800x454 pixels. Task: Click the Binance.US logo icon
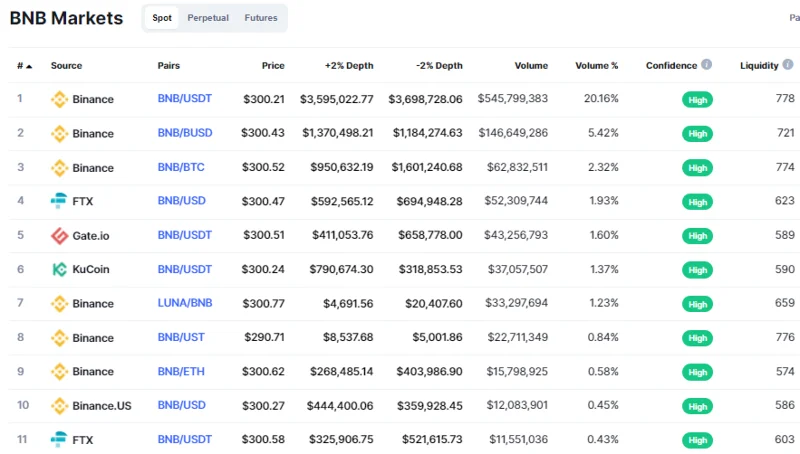pyautogui.click(x=59, y=406)
